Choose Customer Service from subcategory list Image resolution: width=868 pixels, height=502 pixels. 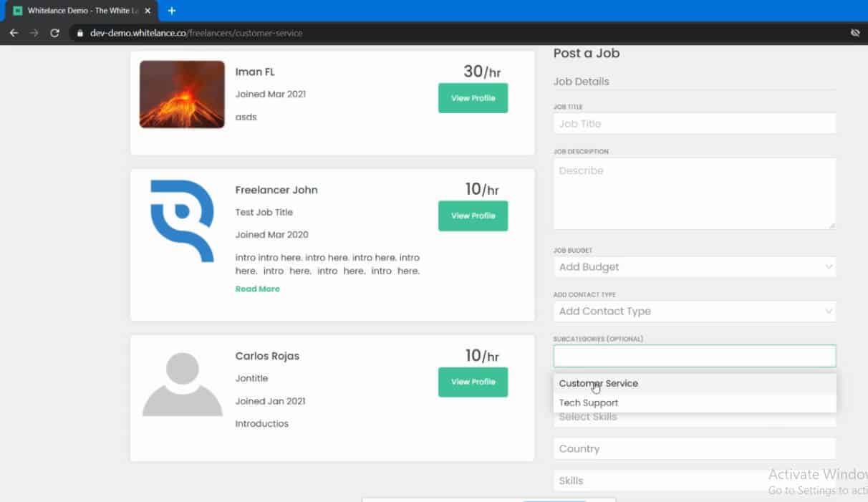coord(695,383)
